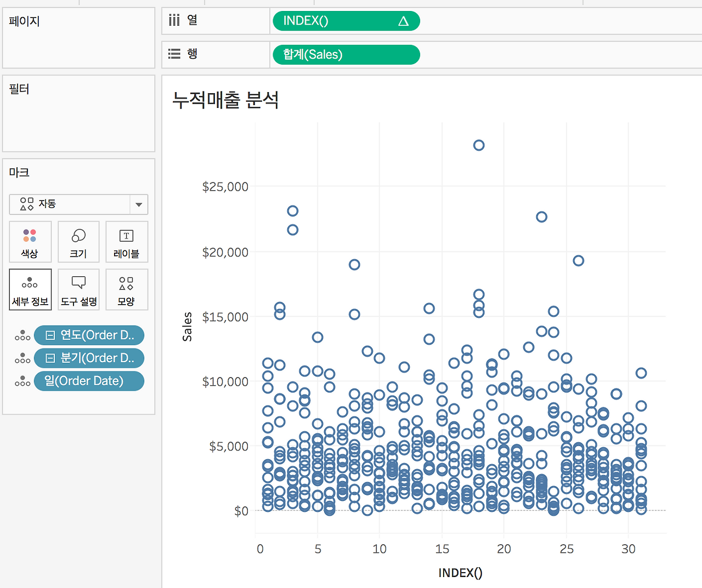Click detail icon beside 분기(Order D.. pill
The height and width of the screenshot is (588, 702).
point(22,358)
